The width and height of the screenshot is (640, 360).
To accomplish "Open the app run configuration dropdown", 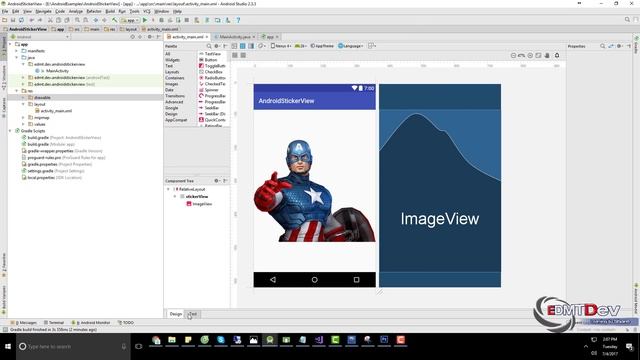I will point(130,20).
